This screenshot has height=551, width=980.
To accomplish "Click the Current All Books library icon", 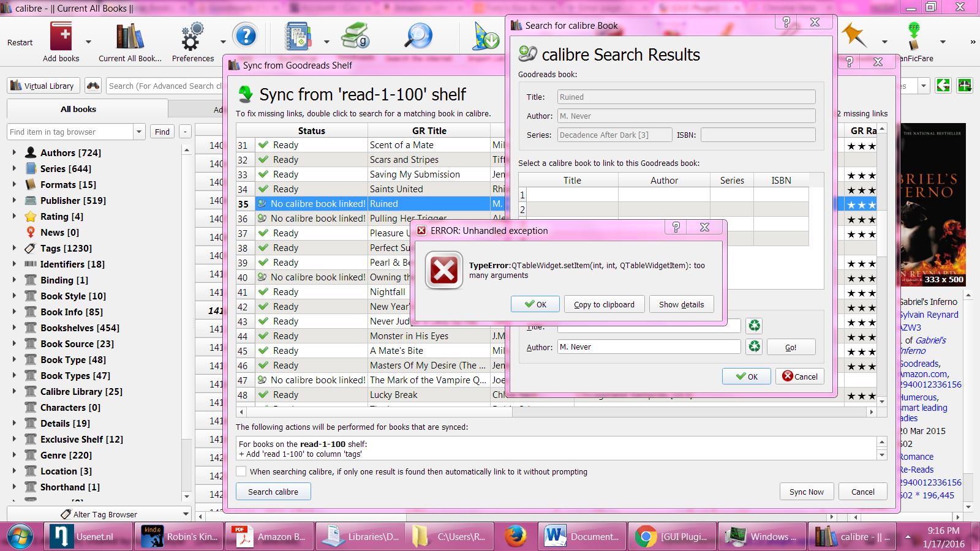I will (x=130, y=37).
